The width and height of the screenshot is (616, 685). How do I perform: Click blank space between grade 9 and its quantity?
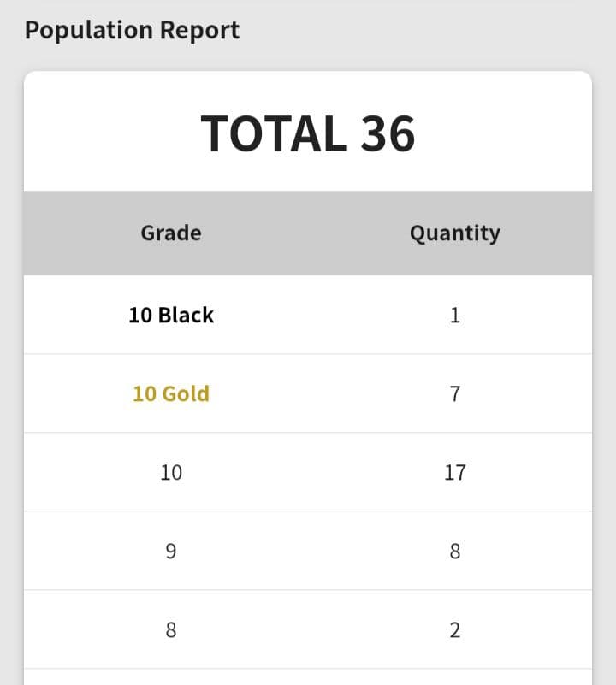312,551
